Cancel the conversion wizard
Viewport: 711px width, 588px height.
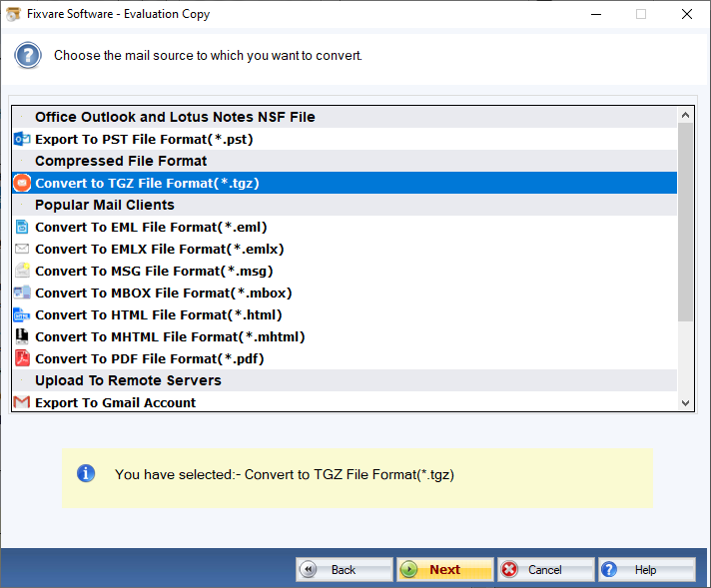click(x=545, y=569)
